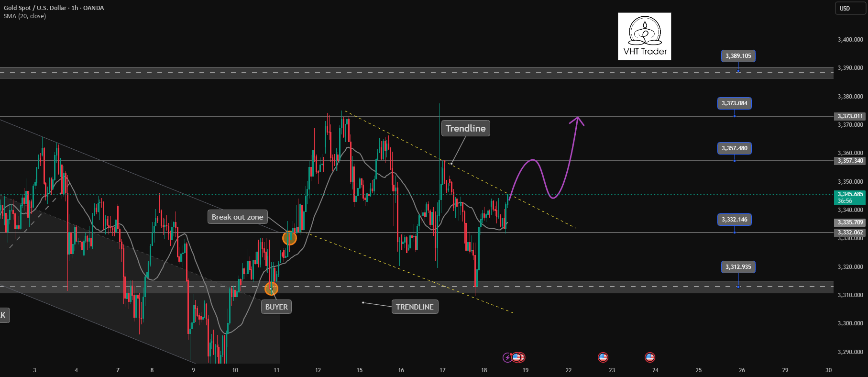
Task: Click current price 3,345.685 axis label
Action: [850, 197]
